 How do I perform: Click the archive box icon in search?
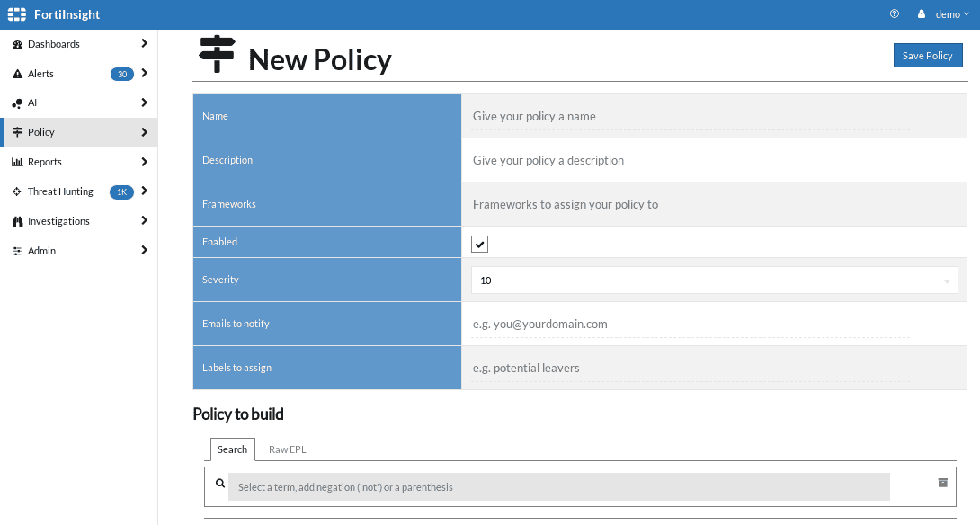coord(942,483)
